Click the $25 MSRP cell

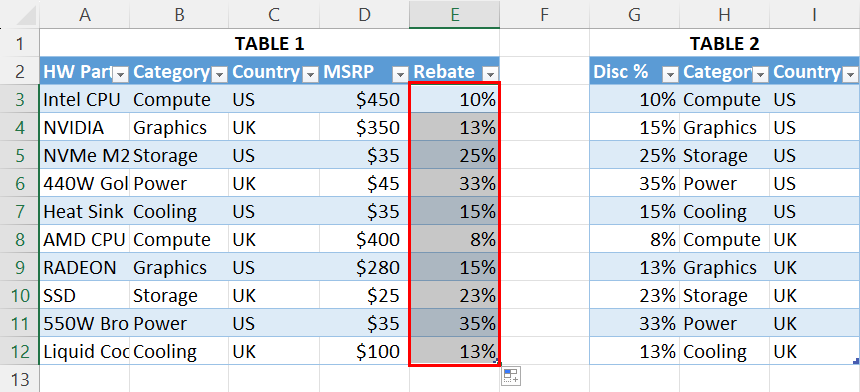[x=364, y=296]
